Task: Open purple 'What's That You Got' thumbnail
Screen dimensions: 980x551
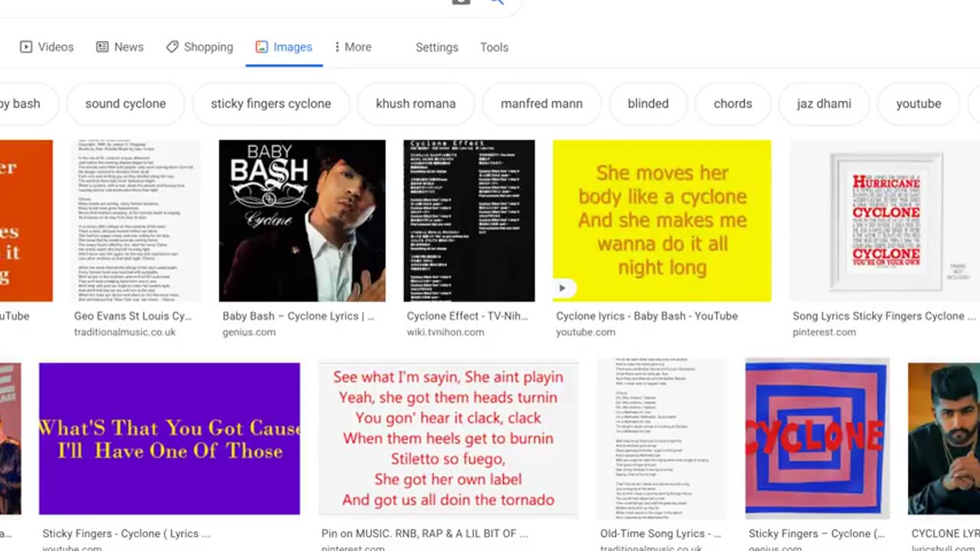Action: coord(169,439)
